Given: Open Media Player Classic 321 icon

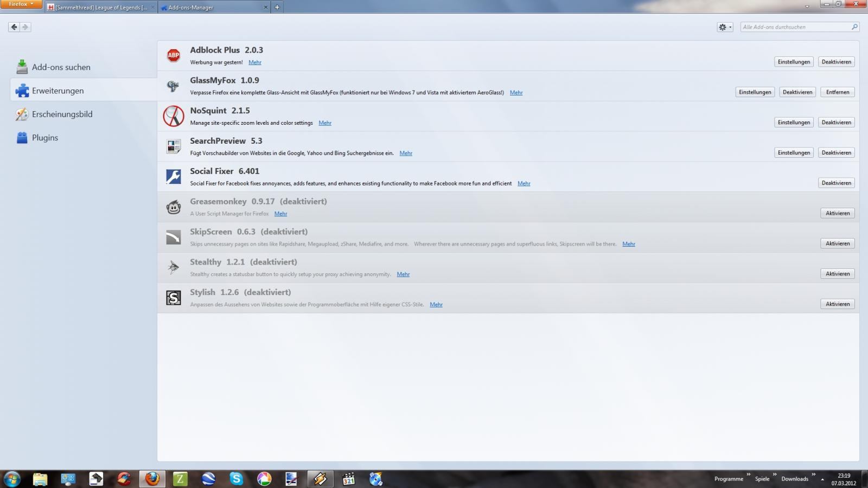Looking at the screenshot, I should (348, 479).
